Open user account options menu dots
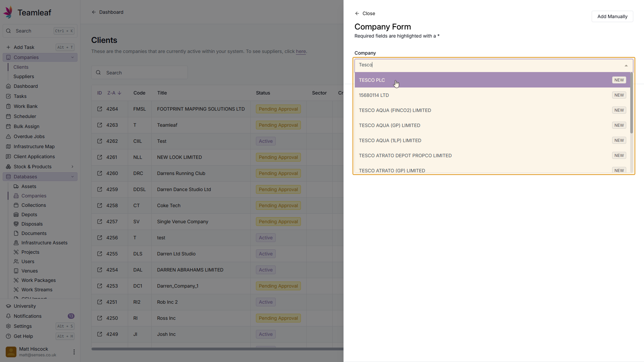This screenshot has height=362, width=644. 74,352
